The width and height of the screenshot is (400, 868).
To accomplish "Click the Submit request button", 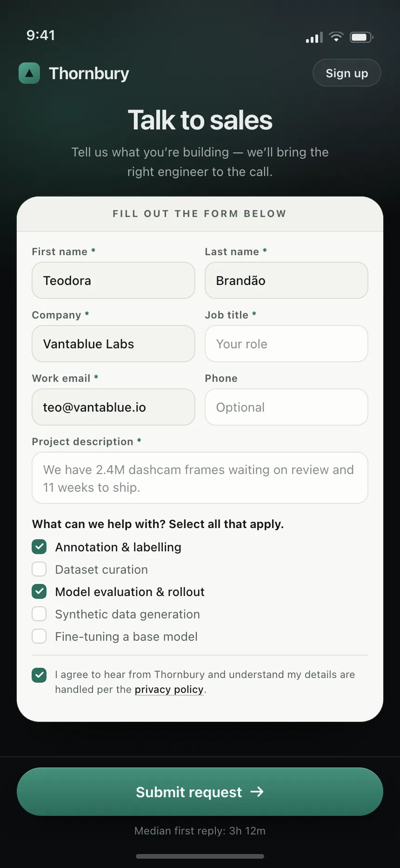I will pos(200,792).
